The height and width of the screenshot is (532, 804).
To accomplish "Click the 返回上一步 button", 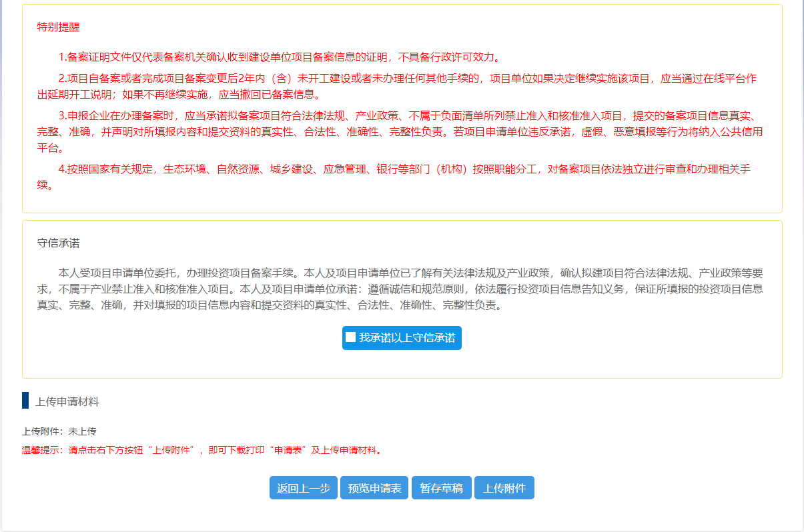I will coord(303,487).
